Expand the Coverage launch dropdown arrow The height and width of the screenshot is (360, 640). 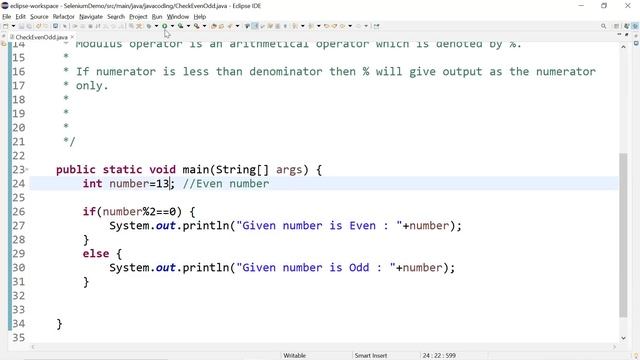coord(189,26)
